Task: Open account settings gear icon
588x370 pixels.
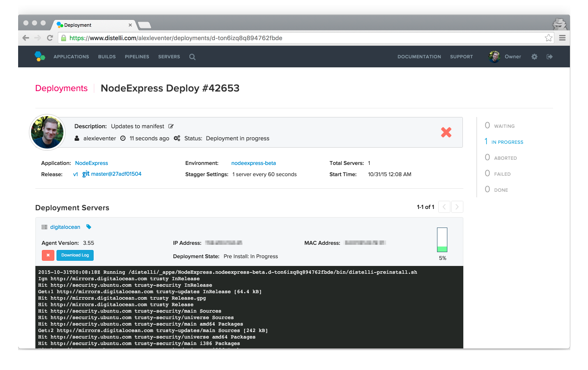Action: [x=535, y=57]
